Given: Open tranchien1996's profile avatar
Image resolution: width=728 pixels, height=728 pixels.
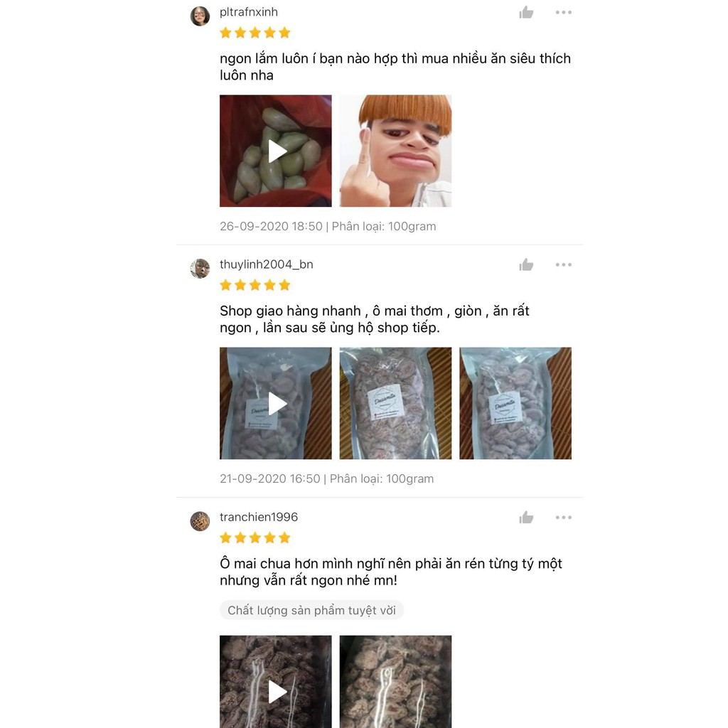Looking at the screenshot, I should pyautogui.click(x=200, y=521).
